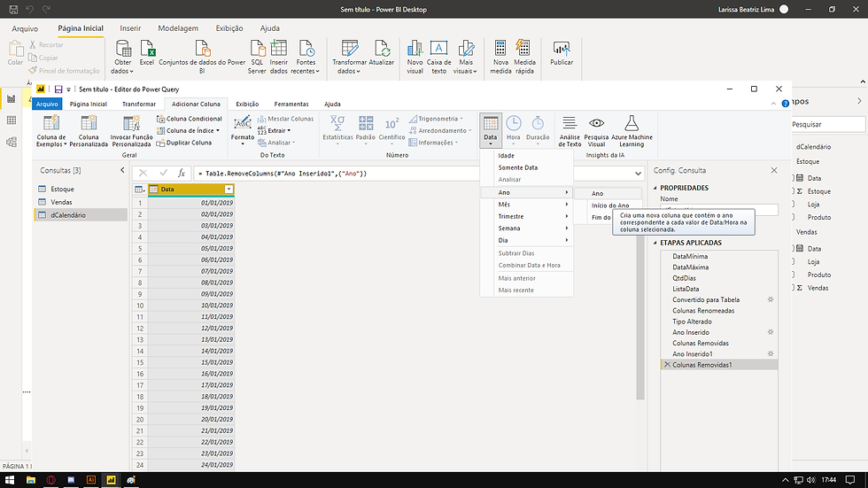868x488 pixels.
Task: Open model relationships view in left sidebar
Action: 11,143
